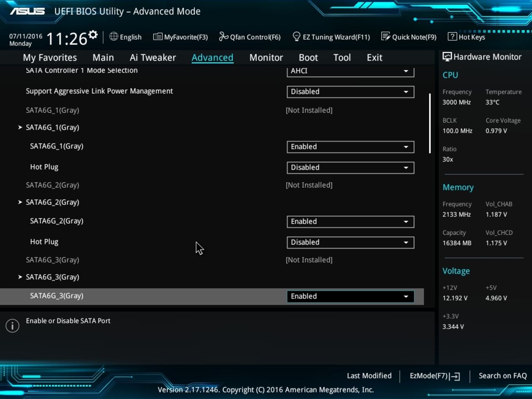Open SATA Controller 1 Mode Selection AHCI dropdown

click(x=350, y=71)
